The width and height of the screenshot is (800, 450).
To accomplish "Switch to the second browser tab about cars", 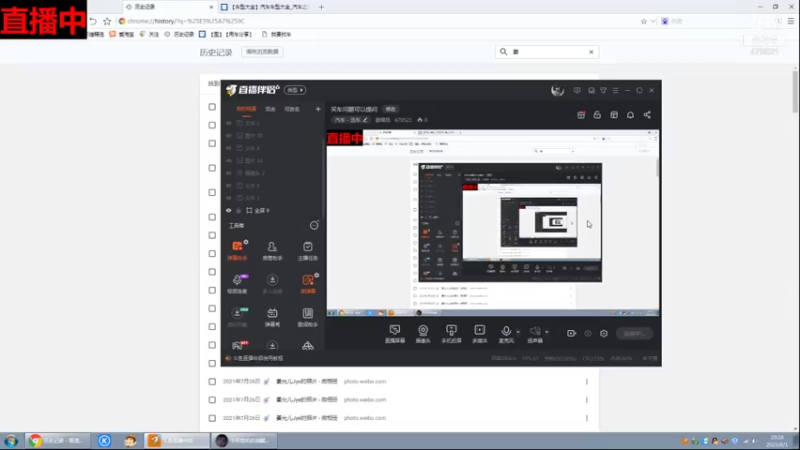I will coord(267,7).
